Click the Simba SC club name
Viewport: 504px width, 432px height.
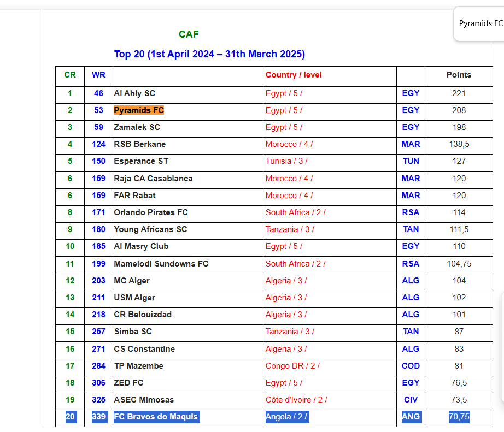point(133,332)
